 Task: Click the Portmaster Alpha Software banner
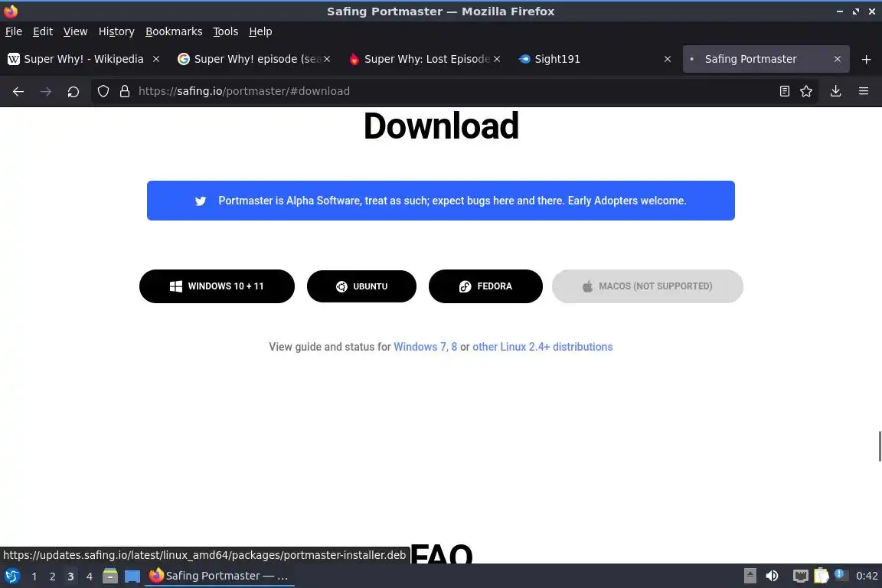[441, 201]
